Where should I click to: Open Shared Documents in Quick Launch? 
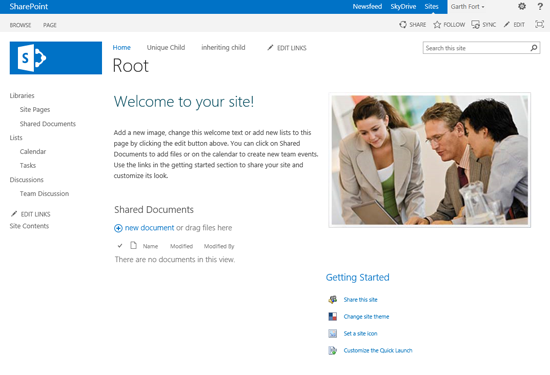(x=48, y=123)
